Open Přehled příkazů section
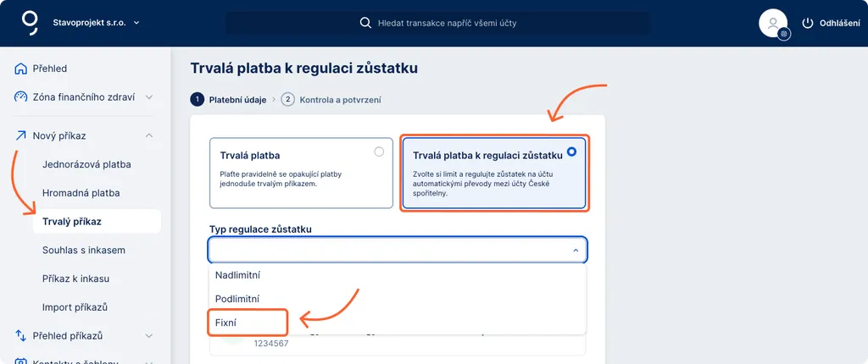Viewport: 868px width, 364px height. [68, 336]
